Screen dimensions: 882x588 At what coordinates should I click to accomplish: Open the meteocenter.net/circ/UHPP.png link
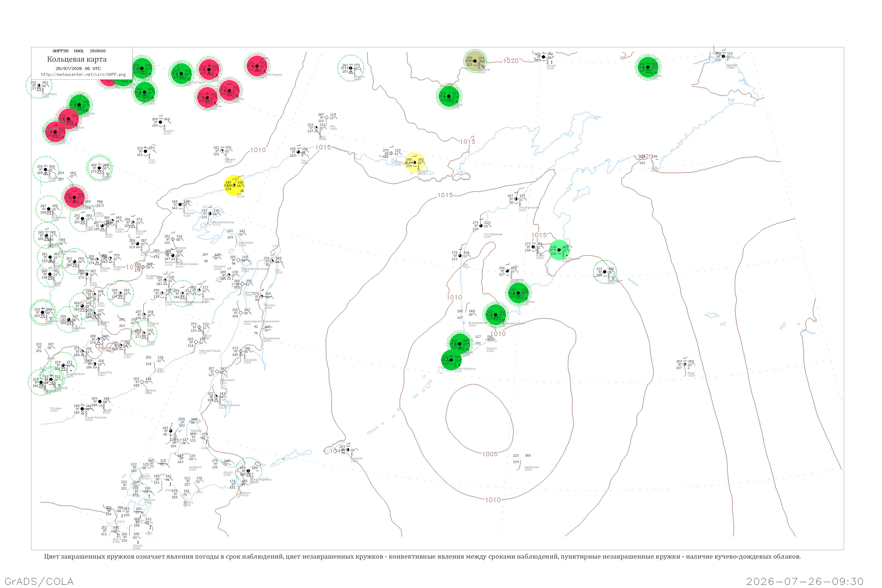pos(83,75)
